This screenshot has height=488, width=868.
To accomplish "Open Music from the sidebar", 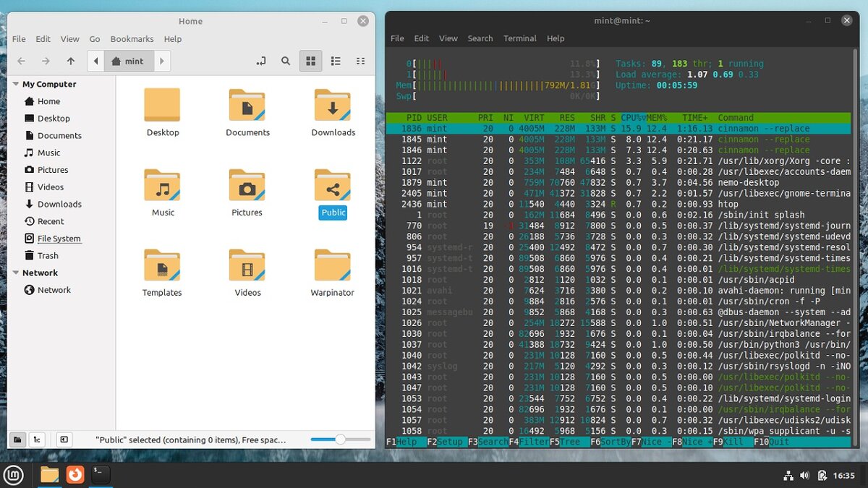I will click(x=49, y=153).
